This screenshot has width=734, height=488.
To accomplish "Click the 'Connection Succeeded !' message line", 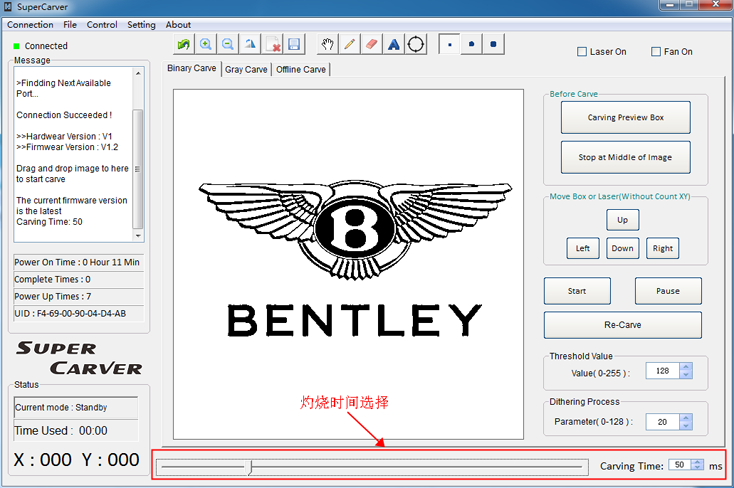I will pyautogui.click(x=64, y=115).
